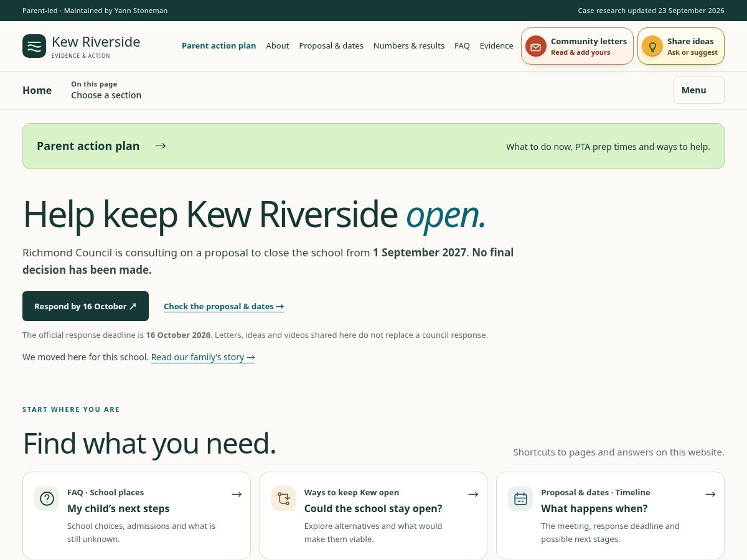Screen dimensions: 747x560
Task: Click the Parent action plan banner title
Action: tap(88, 146)
